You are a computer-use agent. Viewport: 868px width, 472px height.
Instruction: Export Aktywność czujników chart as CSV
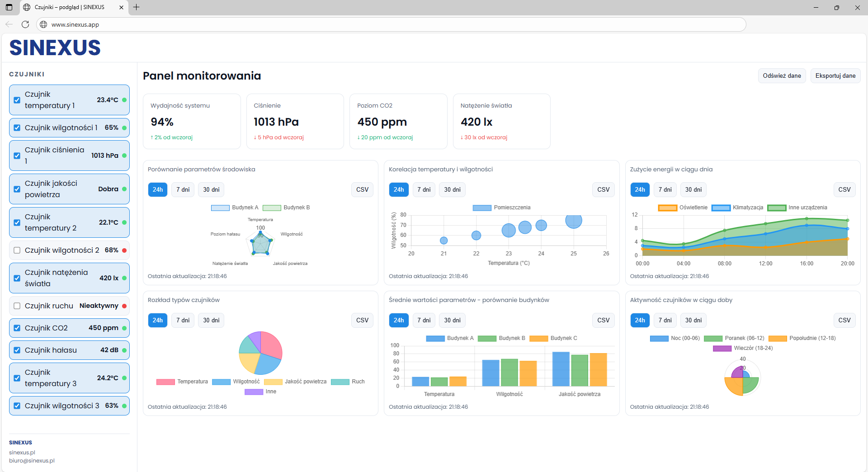click(x=844, y=321)
